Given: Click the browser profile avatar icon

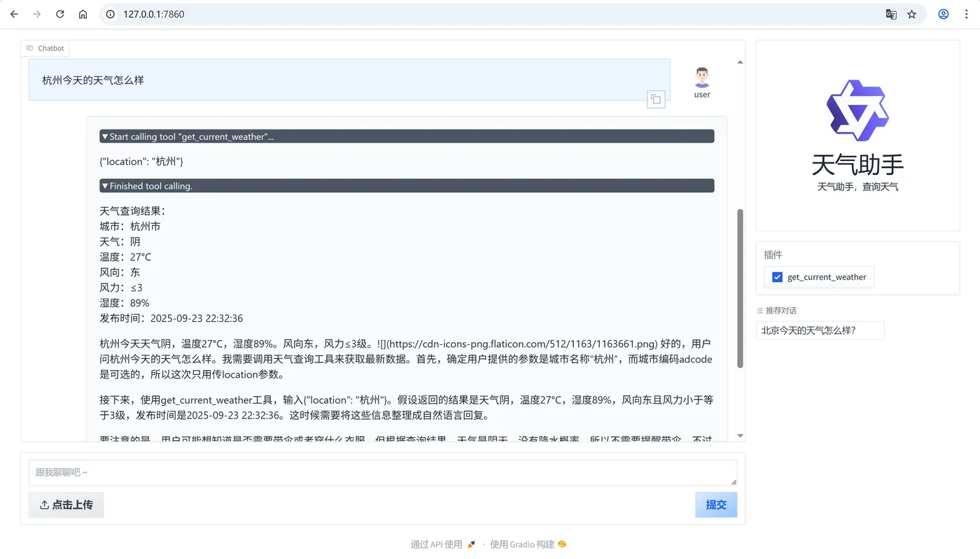Looking at the screenshot, I should click(943, 14).
